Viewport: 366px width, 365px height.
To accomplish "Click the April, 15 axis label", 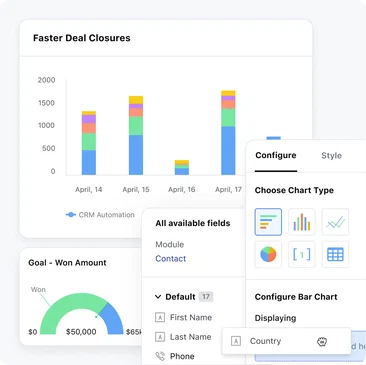I will pos(136,190).
